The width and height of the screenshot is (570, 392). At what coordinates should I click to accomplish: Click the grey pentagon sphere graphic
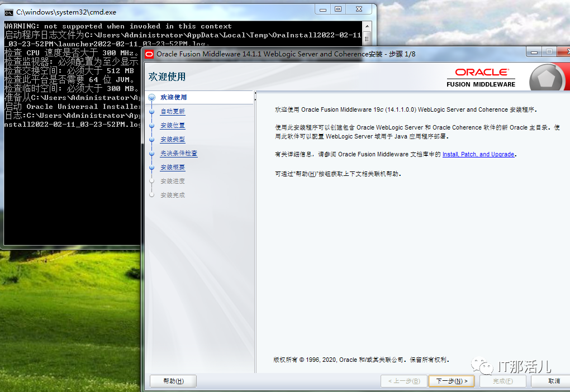click(x=547, y=78)
